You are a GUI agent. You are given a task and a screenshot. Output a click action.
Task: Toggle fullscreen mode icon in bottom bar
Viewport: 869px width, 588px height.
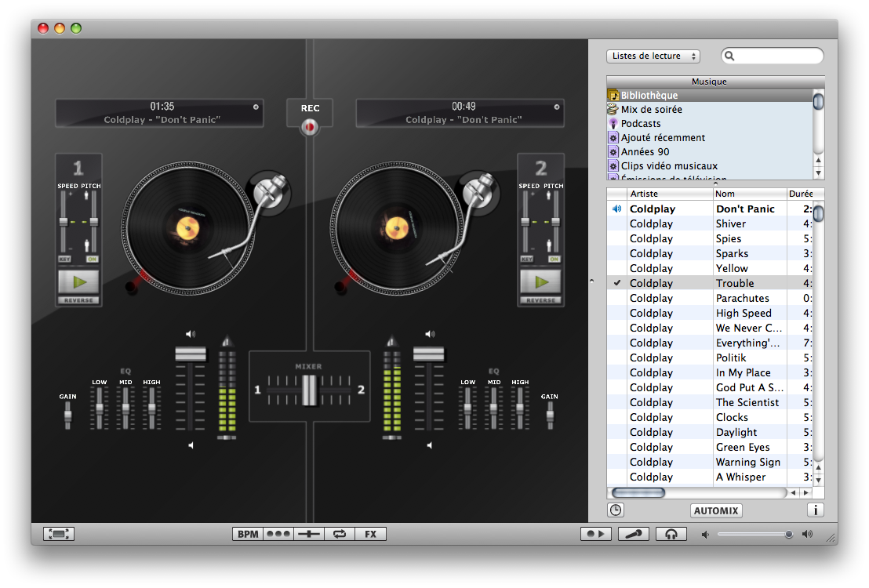pyautogui.click(x=59, y=534)
